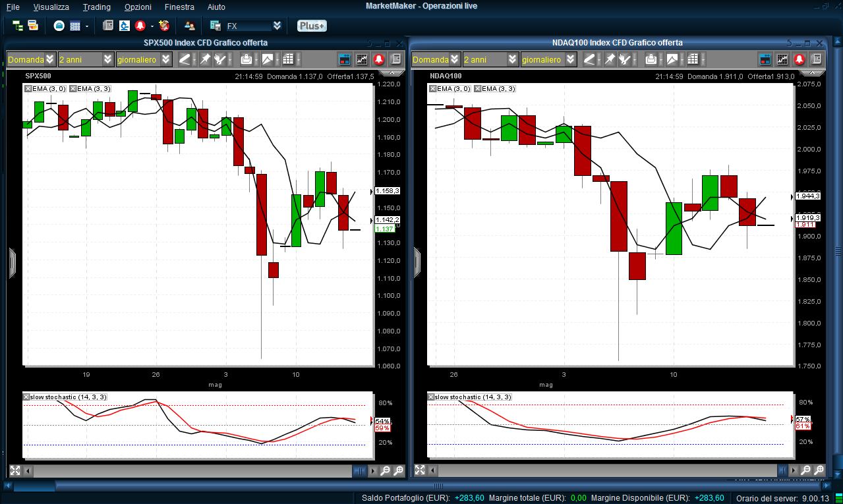Viewport: 843px width, 504px height.
Task: Zoom out on the NDAQ100 chart
Action: tap(805, 470)
